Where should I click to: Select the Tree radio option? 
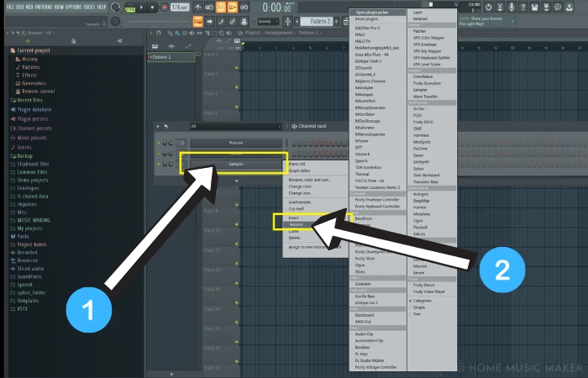(415, 314)
